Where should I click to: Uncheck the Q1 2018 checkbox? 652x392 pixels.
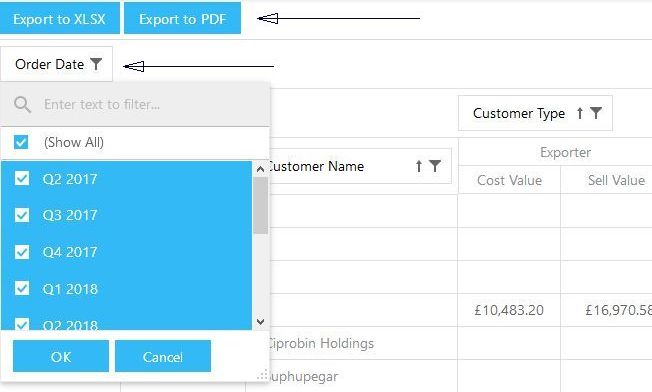(x=22, y=288)
